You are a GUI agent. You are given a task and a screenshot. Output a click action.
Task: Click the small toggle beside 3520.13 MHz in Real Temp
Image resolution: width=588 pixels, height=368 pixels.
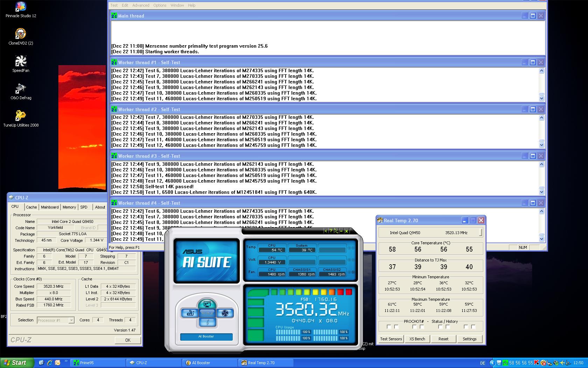pyautogui.click(x=481, y=232)
